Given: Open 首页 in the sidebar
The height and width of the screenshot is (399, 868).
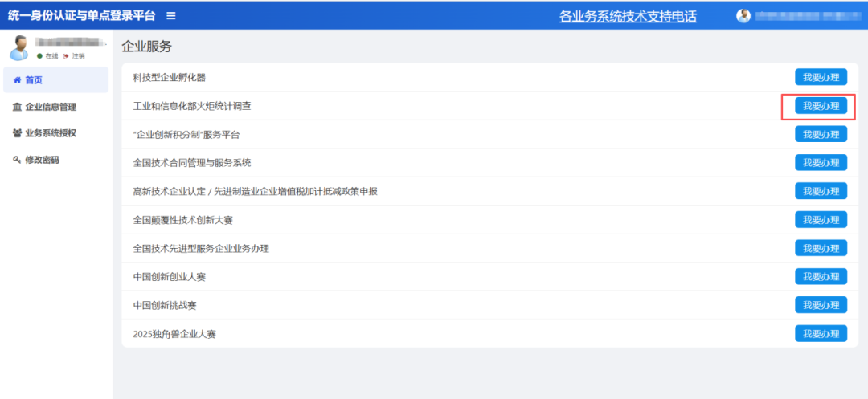Looking at the screenshot, I should click(56, 80).
